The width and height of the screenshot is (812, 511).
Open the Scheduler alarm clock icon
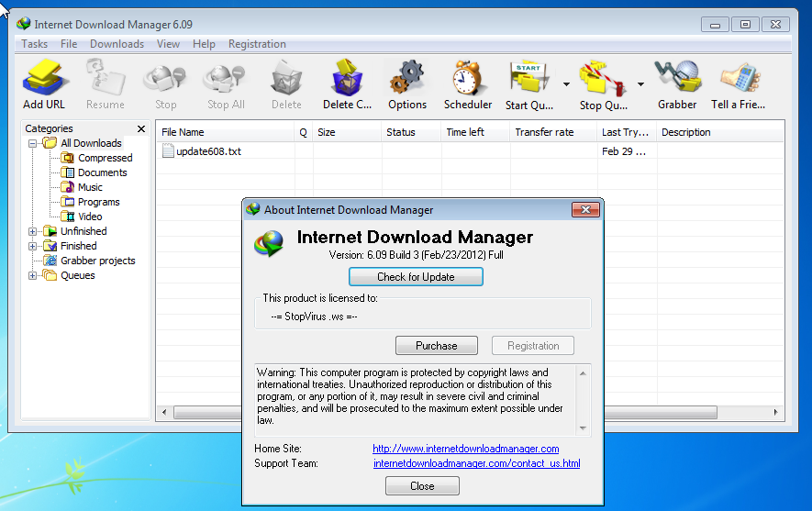468,78
